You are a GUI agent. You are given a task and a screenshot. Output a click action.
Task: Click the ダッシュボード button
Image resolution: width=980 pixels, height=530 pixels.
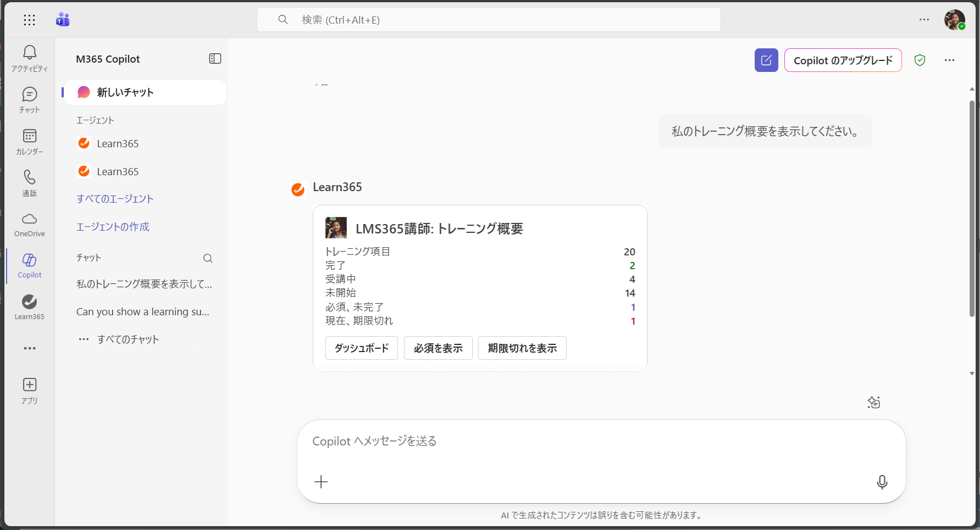362,348
